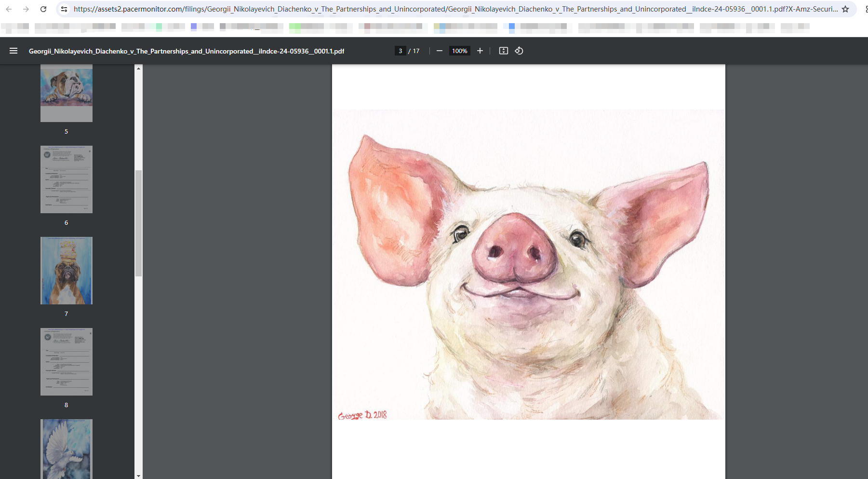This screenshot has height=479, width=868.
Task: View site information icon in address bar
Action: click(x=64, y=9)
